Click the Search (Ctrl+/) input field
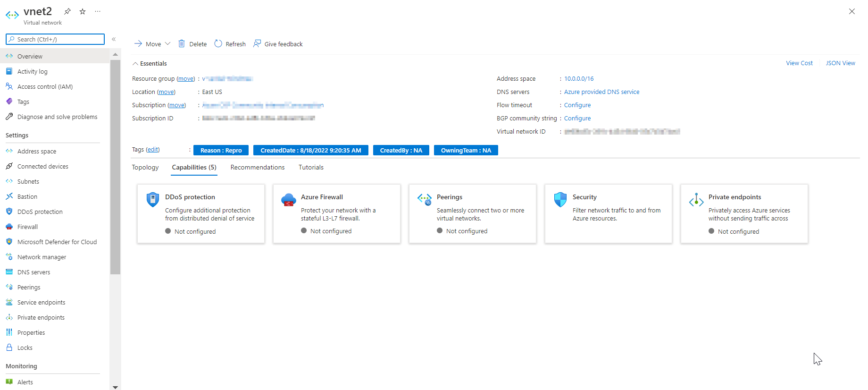Image resolution: width=868 pixels, height=390 pixels. tap(55, 39)
